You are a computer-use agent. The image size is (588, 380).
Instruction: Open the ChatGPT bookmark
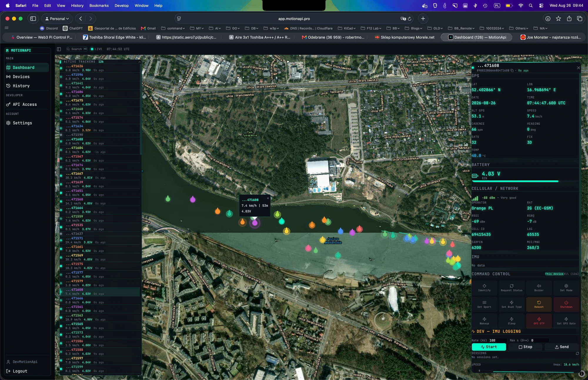click(x=73, y=28)
